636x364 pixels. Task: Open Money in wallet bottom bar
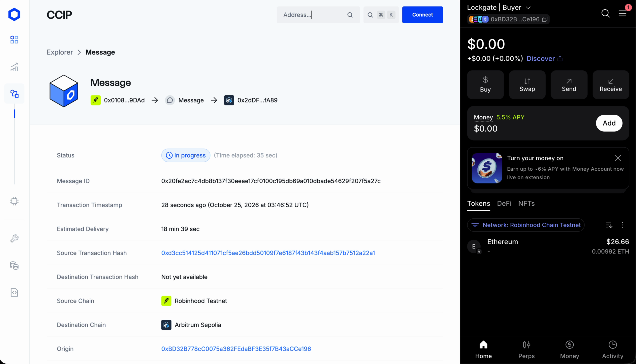click(569, 350)
